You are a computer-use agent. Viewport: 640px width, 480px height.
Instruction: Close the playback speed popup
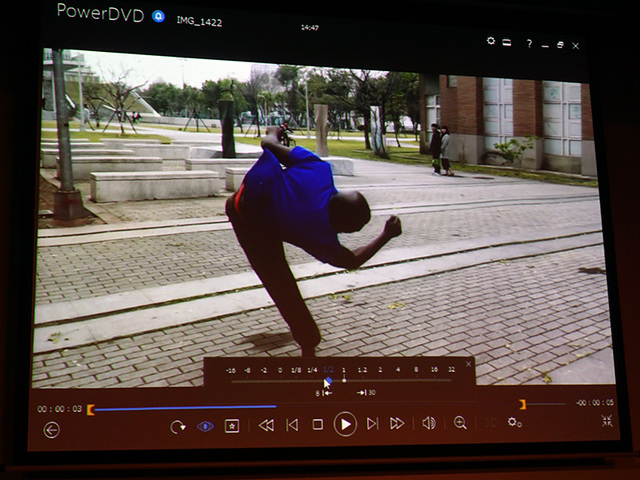tap(468, 364)
